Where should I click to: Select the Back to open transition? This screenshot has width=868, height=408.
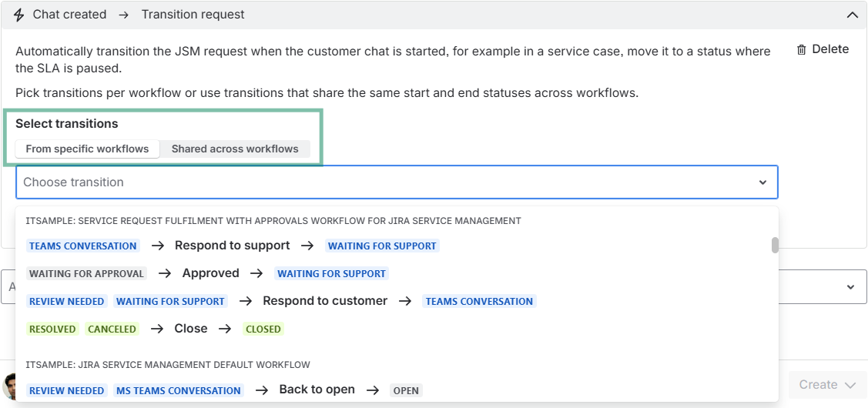click(x=317, y=390)
